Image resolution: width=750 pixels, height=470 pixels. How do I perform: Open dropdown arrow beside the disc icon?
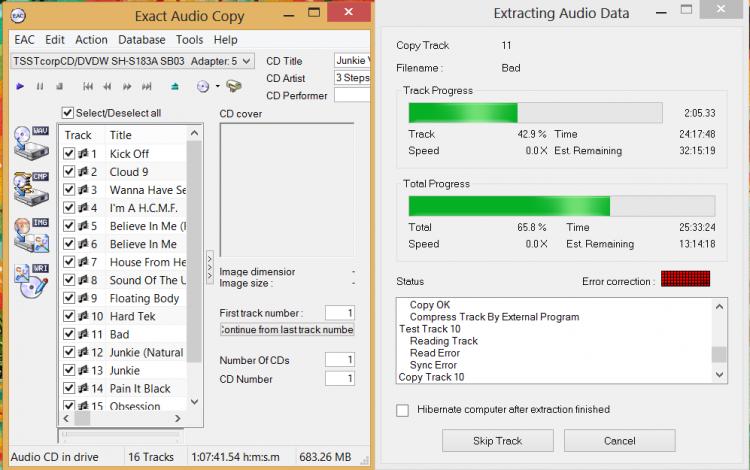click(217, 86)
